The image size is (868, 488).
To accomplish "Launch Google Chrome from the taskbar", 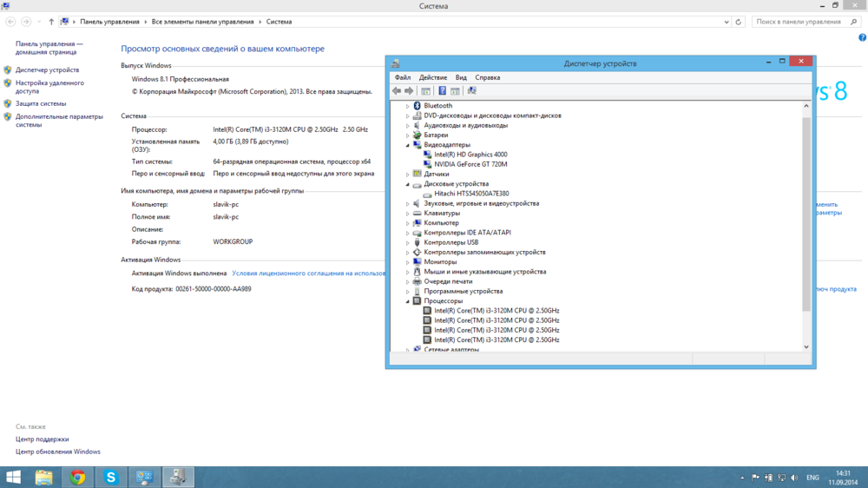I will click(77, 477).
